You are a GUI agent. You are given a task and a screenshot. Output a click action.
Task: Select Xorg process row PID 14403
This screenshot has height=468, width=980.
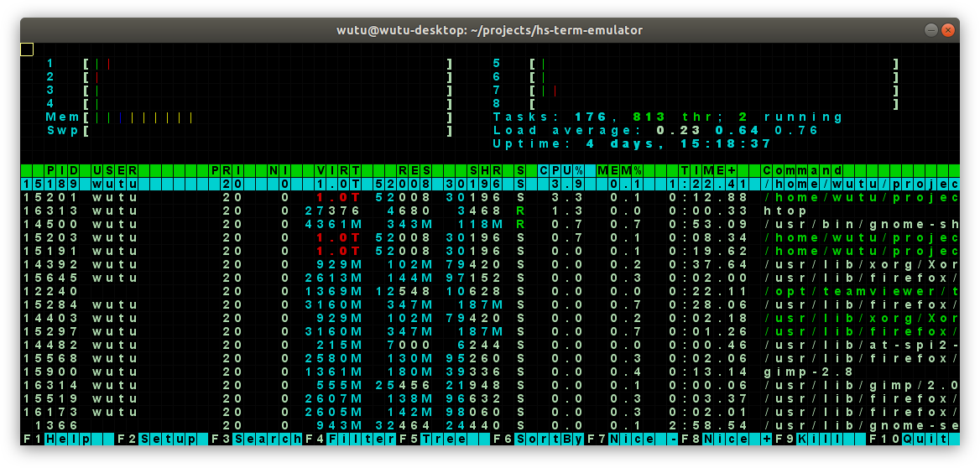point(491,318)
